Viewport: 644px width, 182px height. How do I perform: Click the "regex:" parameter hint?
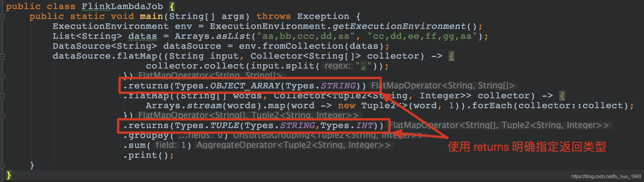pos(337,66)
